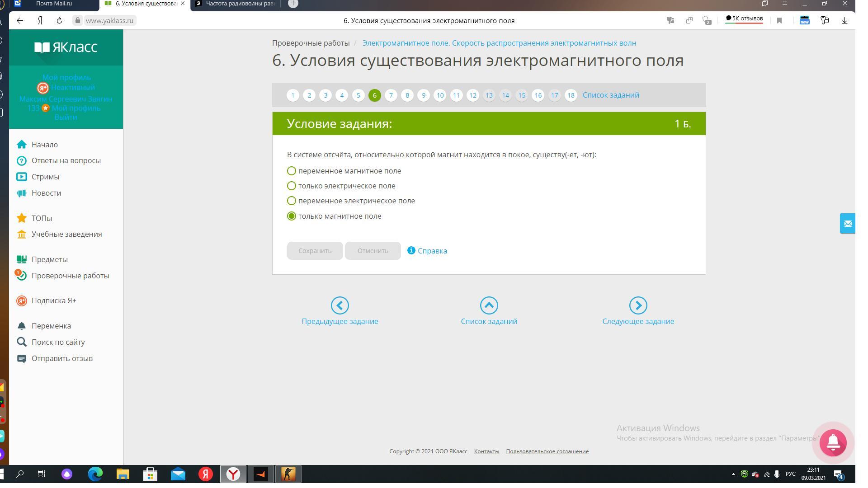
Task: Open Поиск по сайту magnifier icon
Action: pyautogui.click(x=21, y=342)
